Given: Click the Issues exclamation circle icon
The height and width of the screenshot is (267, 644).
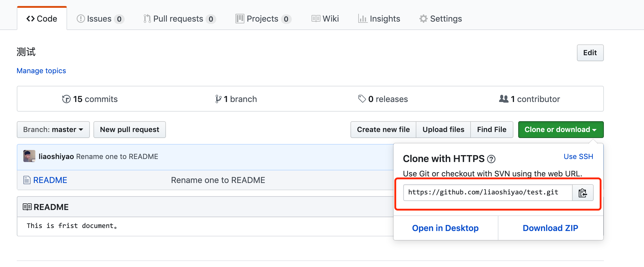Looking at the screenshot, I should click(x=81, y=19).
